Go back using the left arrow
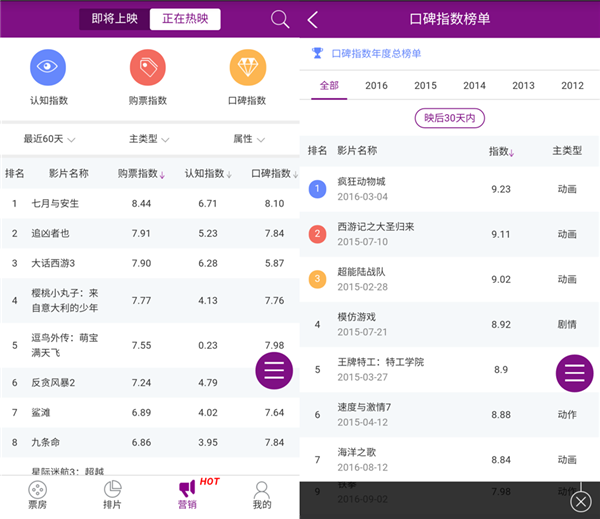600x519 pixels. [x=313, y=20]
